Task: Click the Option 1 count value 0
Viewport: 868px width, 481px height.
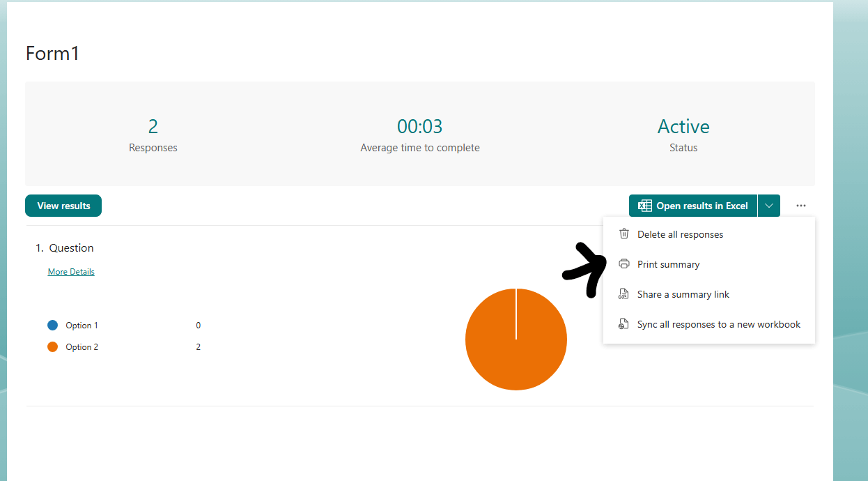Action: click(199, 326)
